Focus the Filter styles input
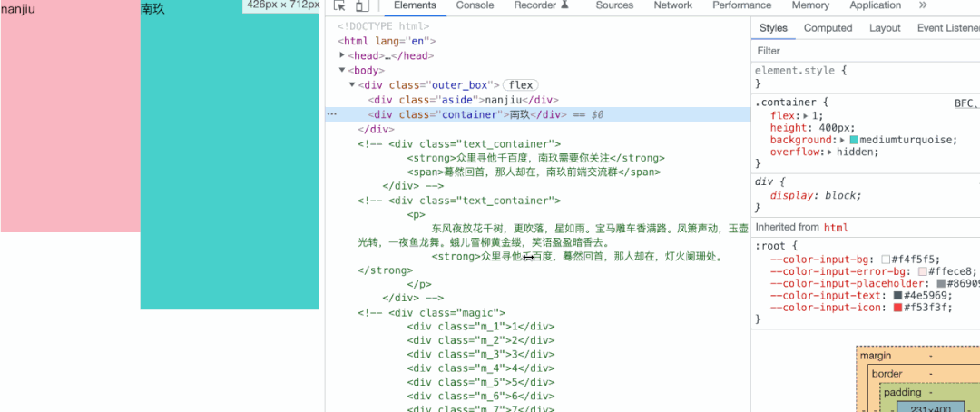 [867, 51]
